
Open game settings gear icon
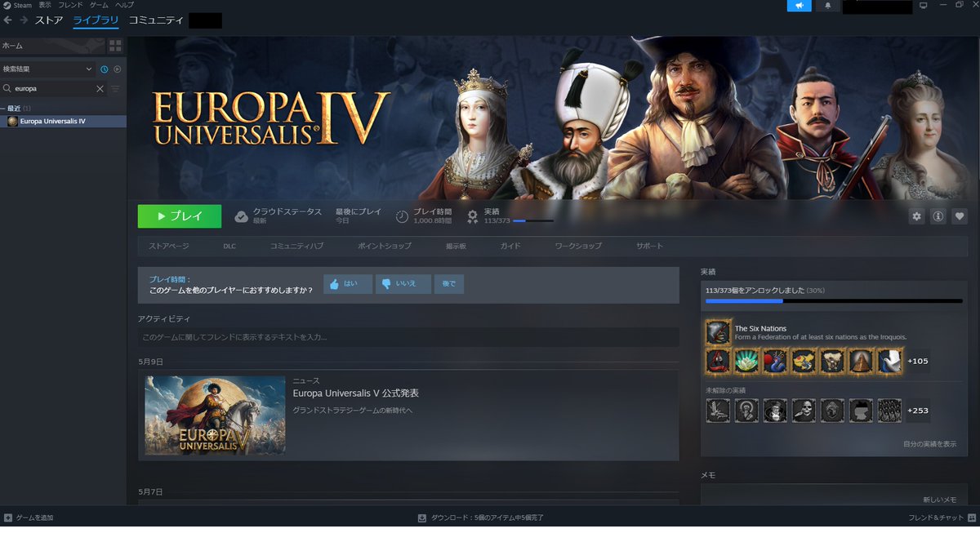point(917,216)
